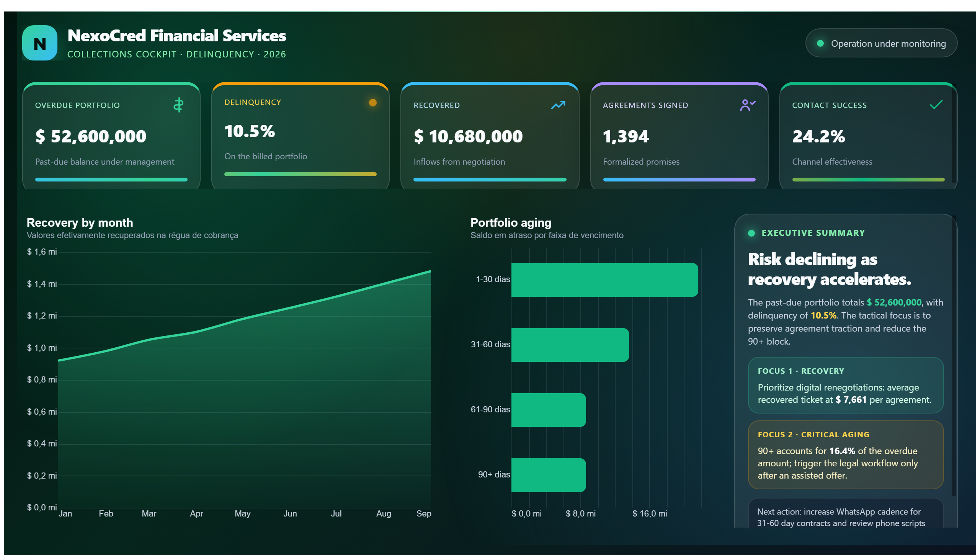Click the 1,394 agreements signed value
Viewport: 980px width, 559px height.
point(626,136)
